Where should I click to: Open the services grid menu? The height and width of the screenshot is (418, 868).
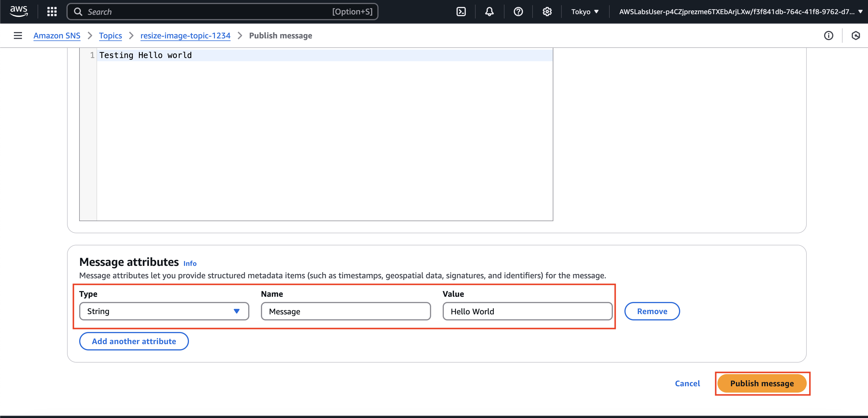point(52,12)
